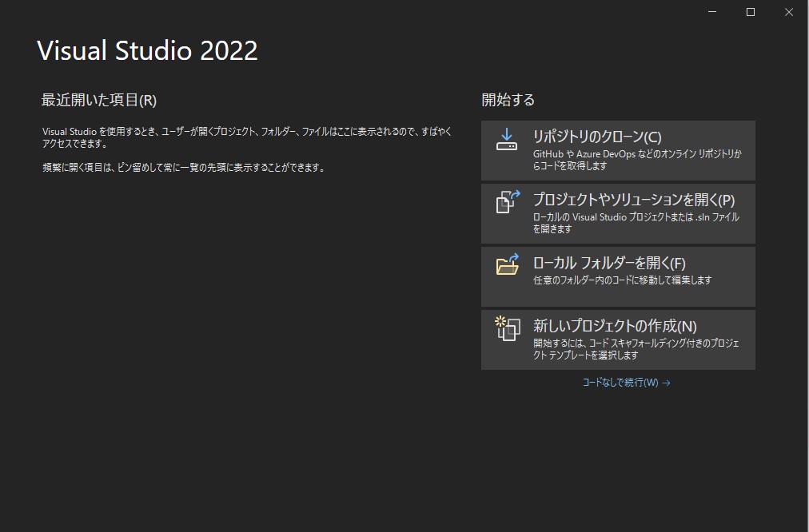Minimize the Visual Studio window
Screen dimensions: 809x532
712,12
